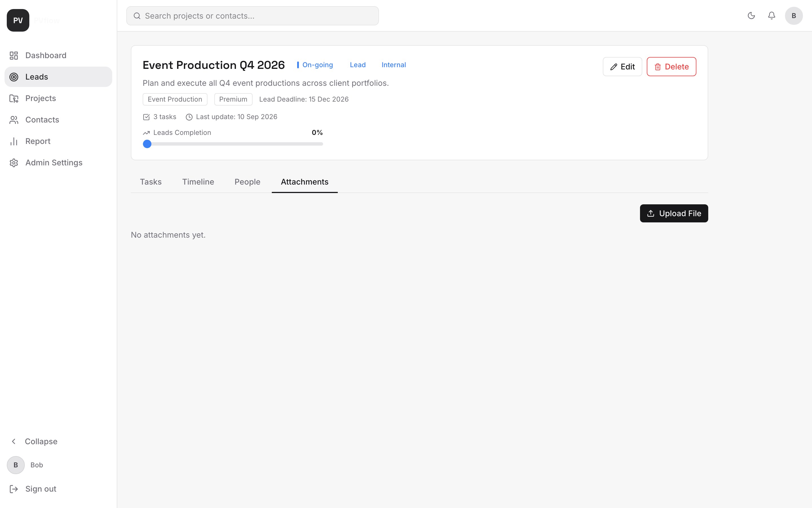The image size is (812, 508).
Task: Click the Edit button
Action: [x=623, y=67]
